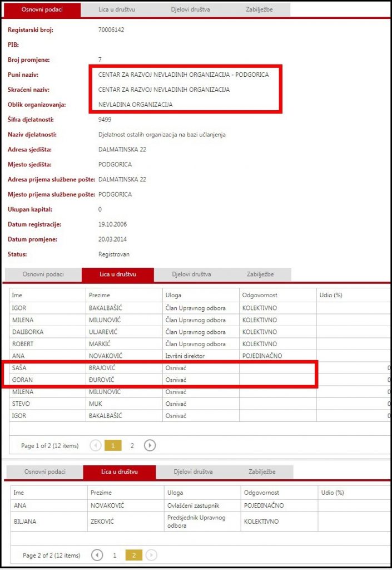Viewport: 392px width, 570px height.
Task: Open Djelovi društva tab above BILJANA ZEKOVIĆ table
Action: (193, 472)
